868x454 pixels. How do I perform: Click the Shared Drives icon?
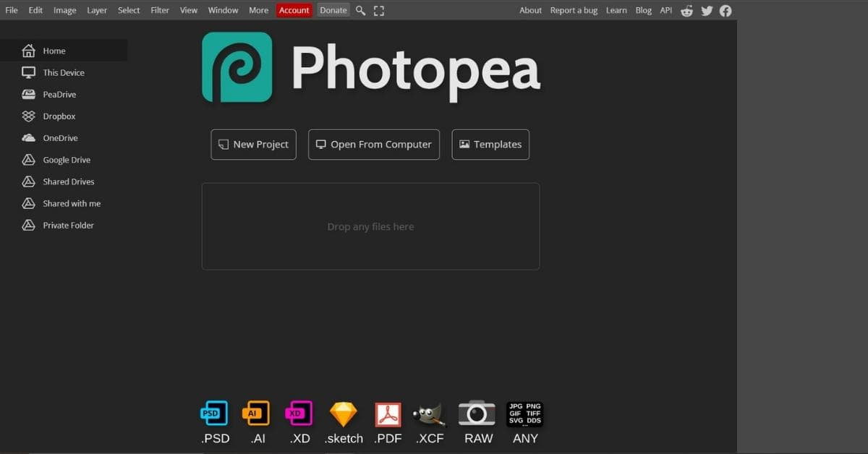(28, 181)
